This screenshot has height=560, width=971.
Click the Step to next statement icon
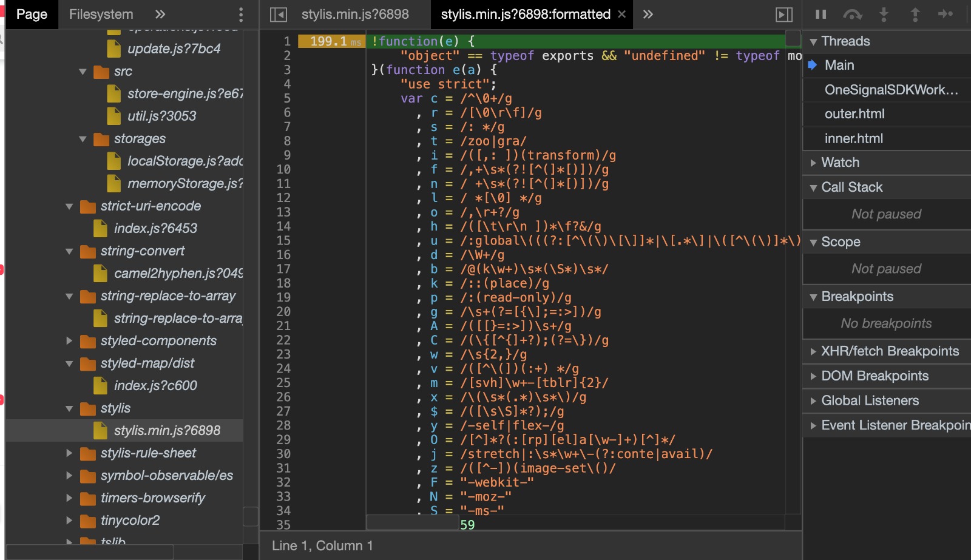tap(946, 15)
